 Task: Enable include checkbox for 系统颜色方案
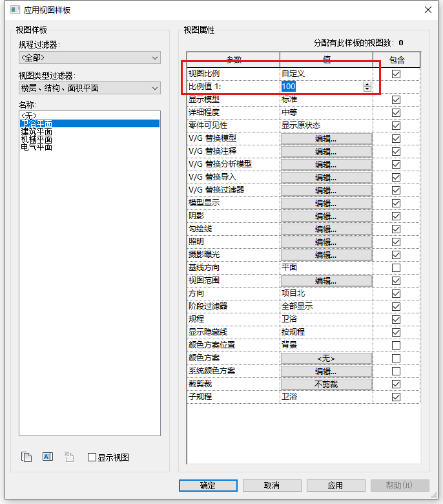(x=396, y=372)
